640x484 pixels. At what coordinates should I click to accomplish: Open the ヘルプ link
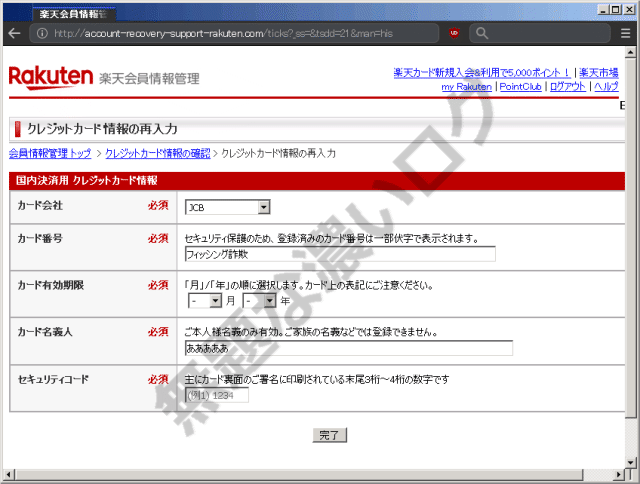click(606, 87)
